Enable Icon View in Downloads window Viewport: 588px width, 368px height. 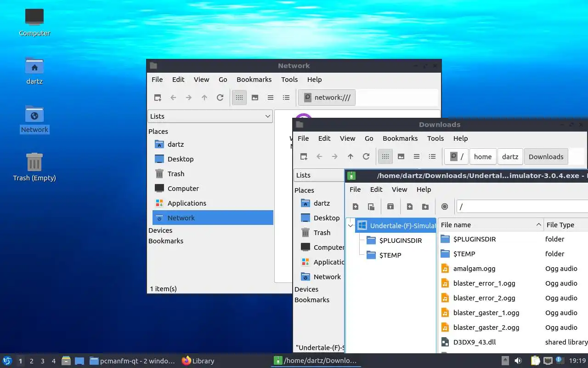coord(385,156)
